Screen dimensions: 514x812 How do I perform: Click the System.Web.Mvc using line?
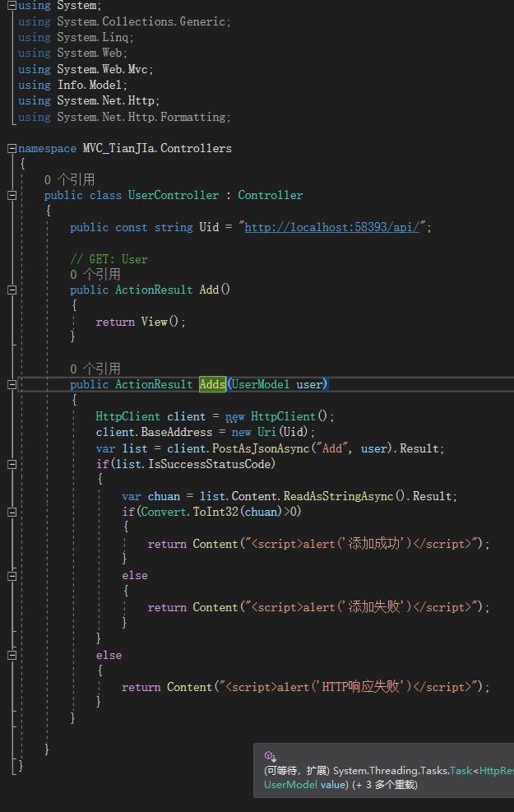pos(86,69)
